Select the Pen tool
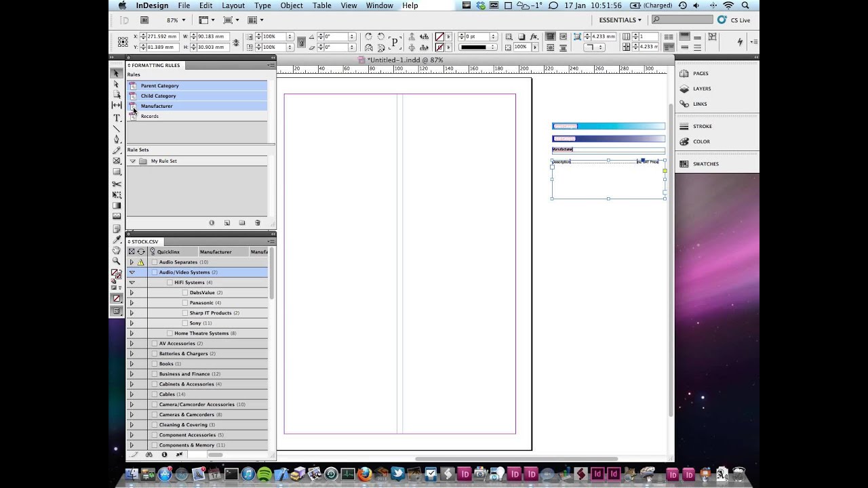 116,140
